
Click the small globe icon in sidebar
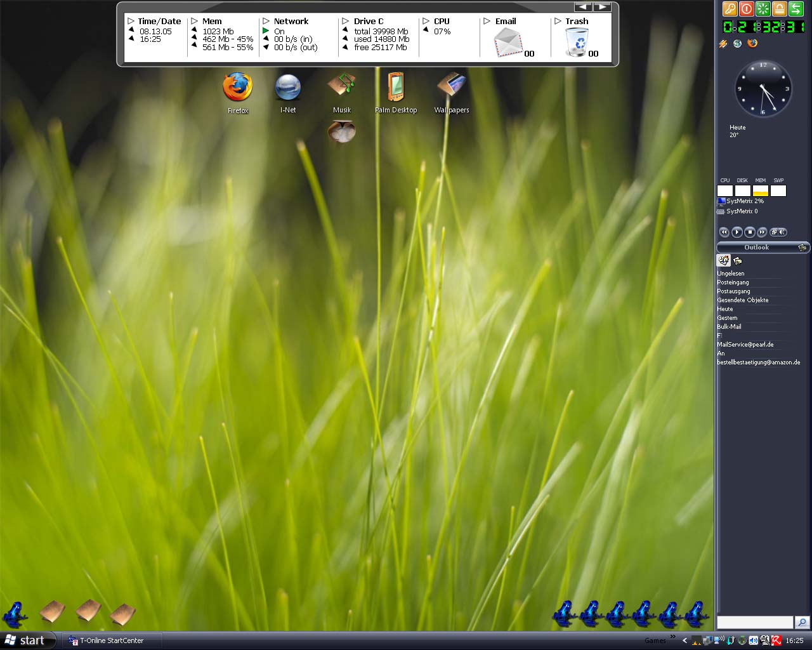point(737,44)
